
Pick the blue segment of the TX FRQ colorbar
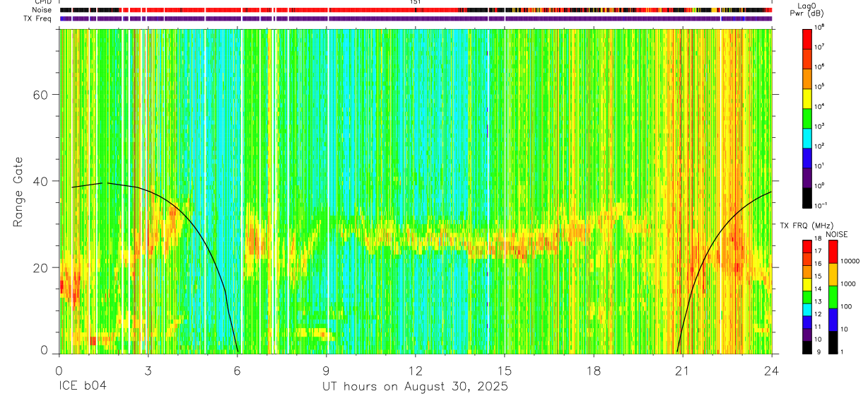[x=807, y=322]
